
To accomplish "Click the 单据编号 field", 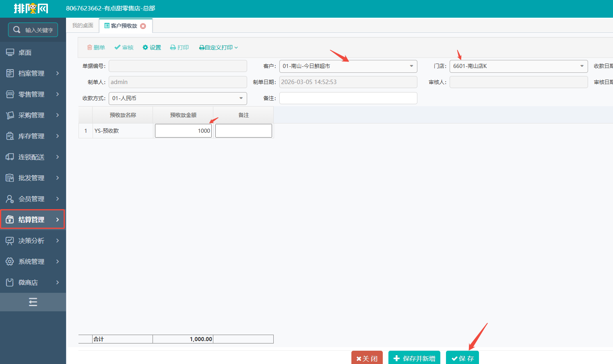I will click(178, 66).
